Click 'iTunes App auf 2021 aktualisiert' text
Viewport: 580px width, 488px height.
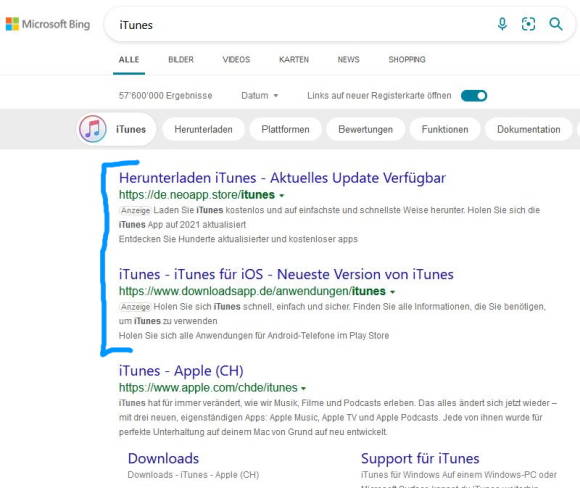[182, 225]
